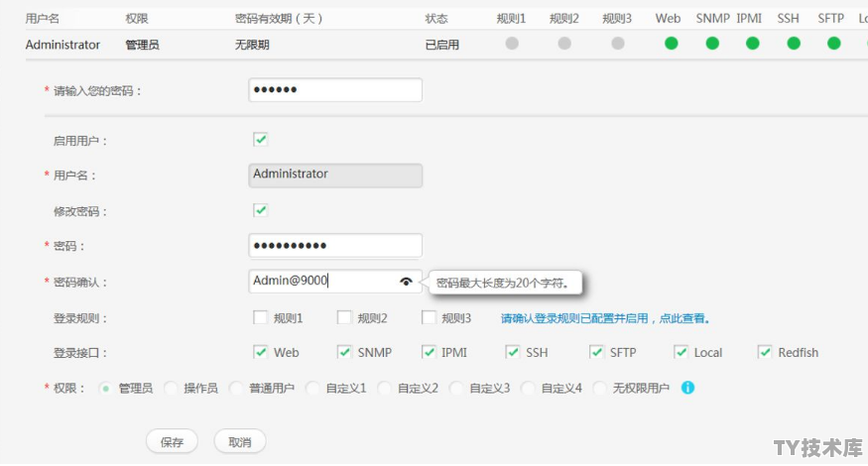Click the gray 规则1 status dot

click(x=512, y=44)
